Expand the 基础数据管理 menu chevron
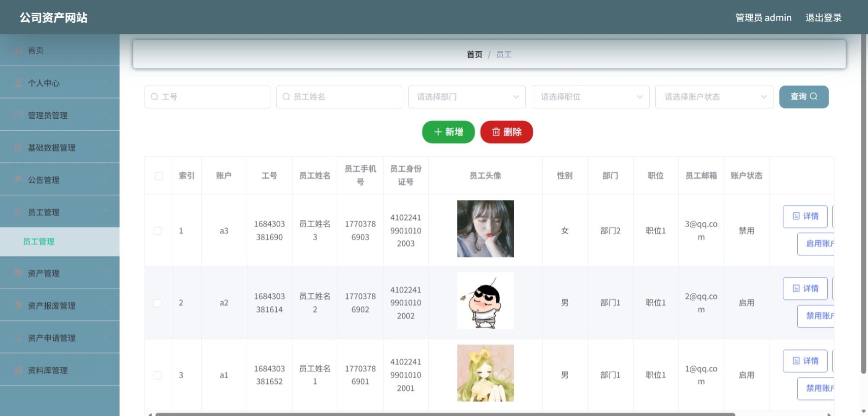This screenshot has width=868, height=416. pos(106,146)
